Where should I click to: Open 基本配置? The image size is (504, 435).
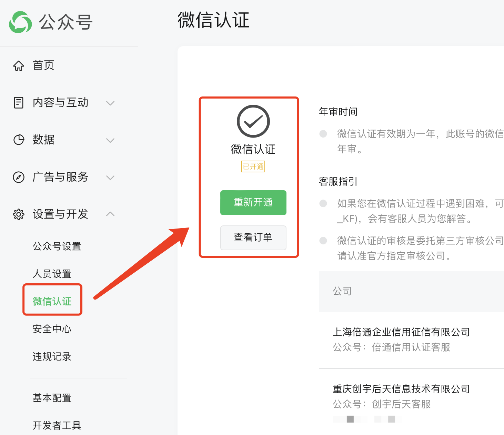[x=52, y=398]
